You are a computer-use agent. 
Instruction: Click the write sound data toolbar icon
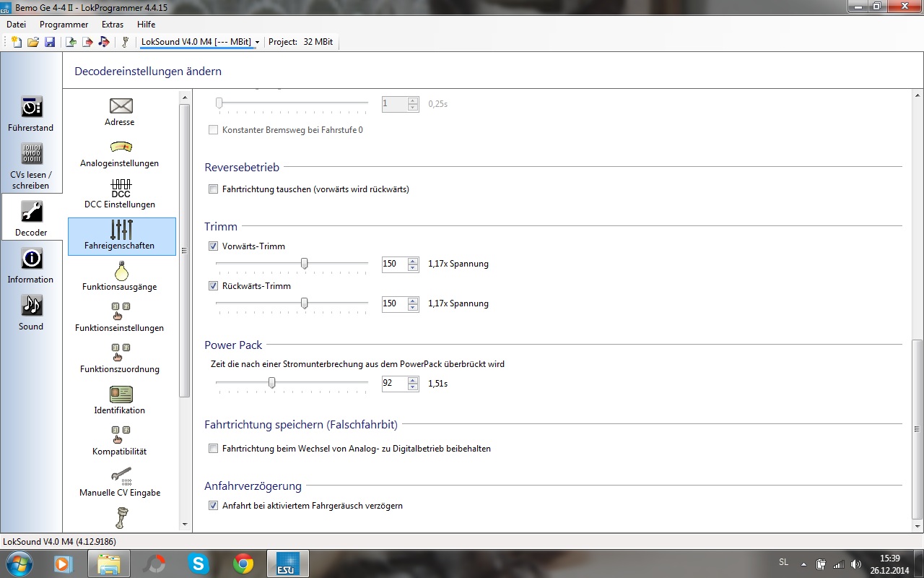click(104, 42)
